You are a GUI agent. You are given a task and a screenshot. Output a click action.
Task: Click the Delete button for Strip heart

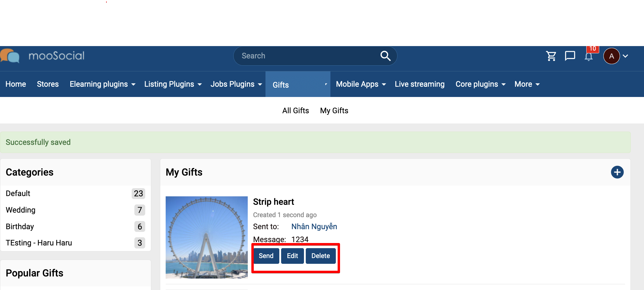click(x=320, y=256)
